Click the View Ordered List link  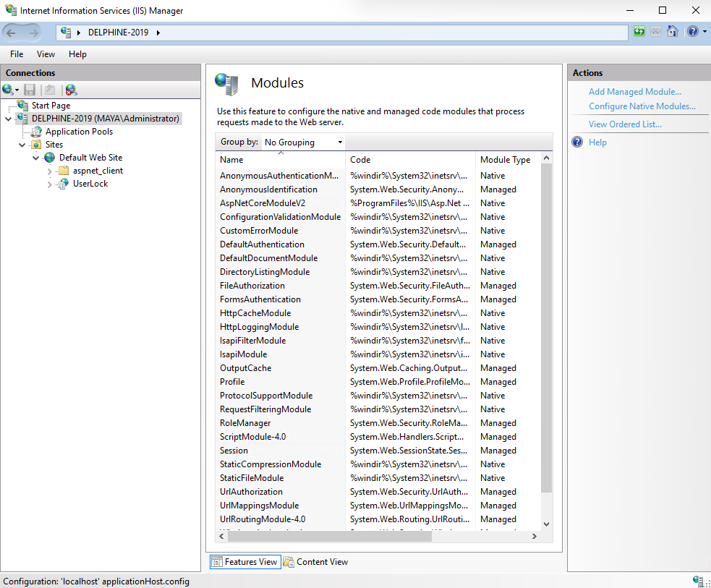pos(625,124)
